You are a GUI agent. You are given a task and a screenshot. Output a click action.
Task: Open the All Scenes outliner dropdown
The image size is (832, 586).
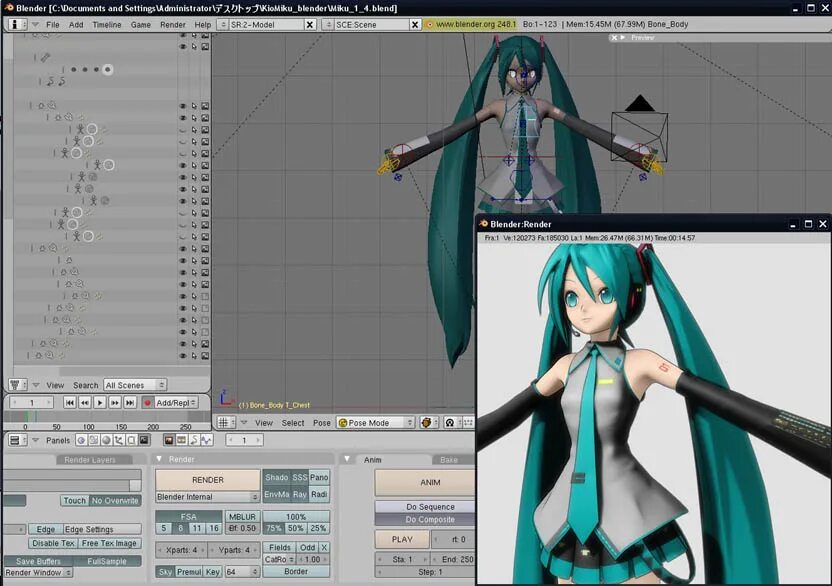click(x=135, y=385)
